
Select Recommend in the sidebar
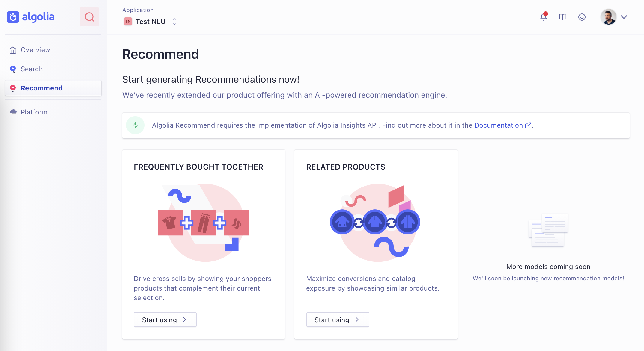tap(41, 88)
